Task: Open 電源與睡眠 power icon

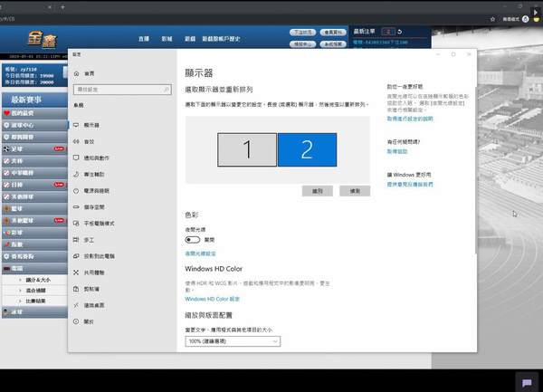Action: (75, 191)
